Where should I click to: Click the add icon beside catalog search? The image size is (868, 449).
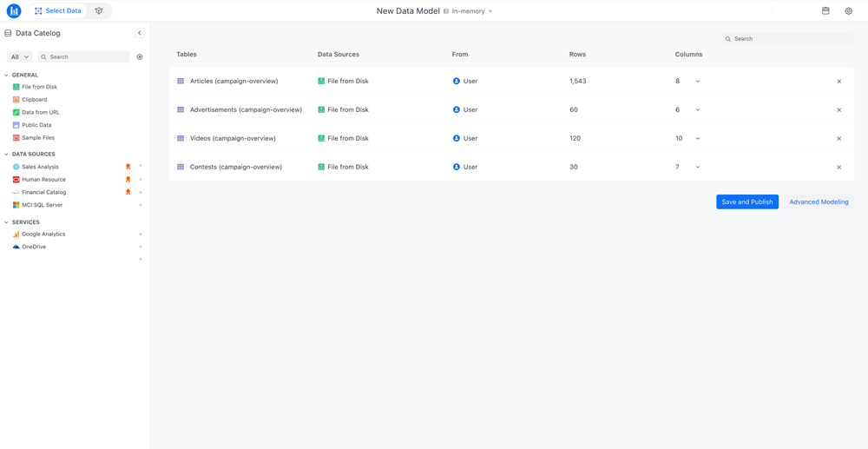pos(140,57)
